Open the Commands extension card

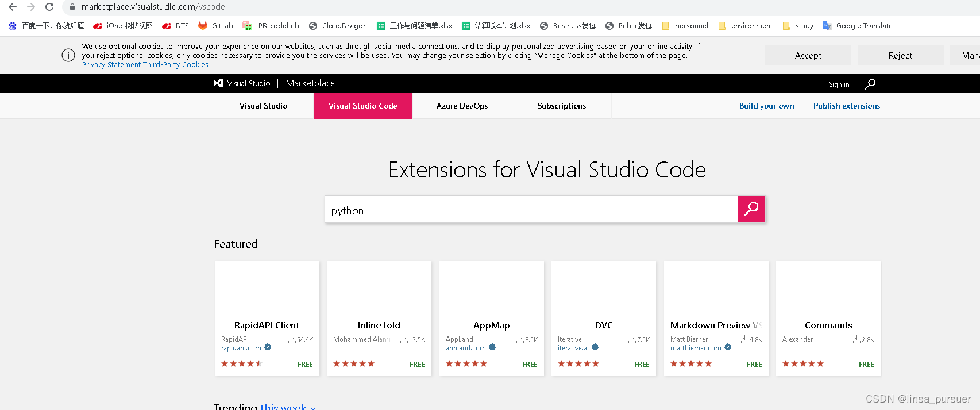[x=828, y=318]
